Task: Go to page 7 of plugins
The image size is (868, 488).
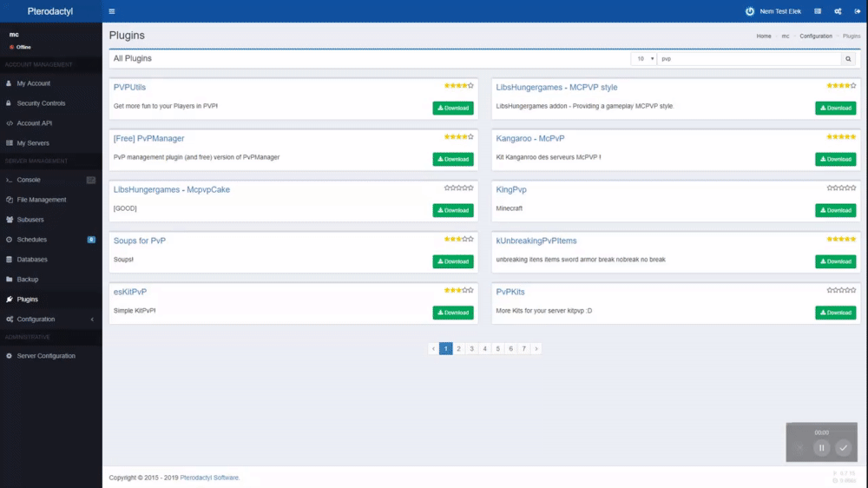Action: pyautogui.click(x=523, y=348)
